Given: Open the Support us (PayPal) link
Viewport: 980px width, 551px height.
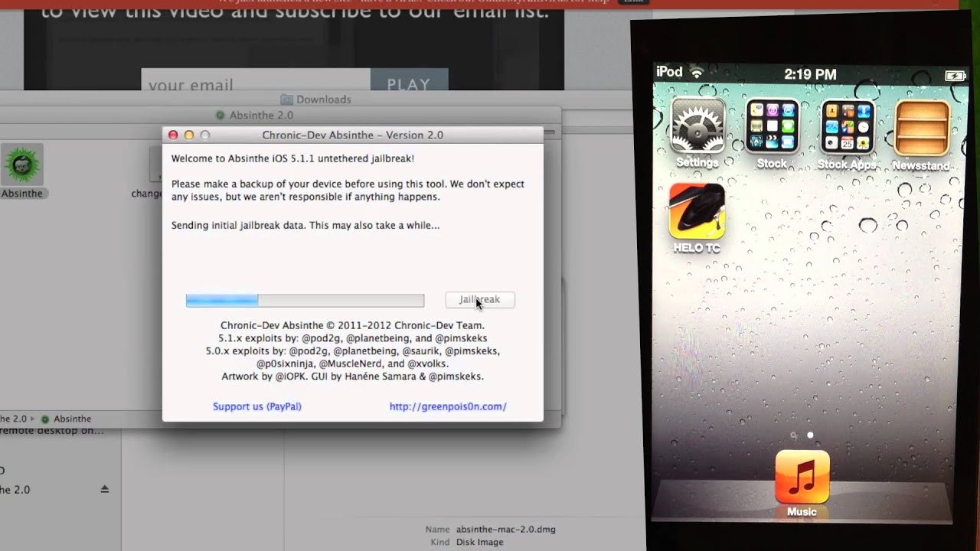Looking at the screenshot, I should tap(257, 406).
